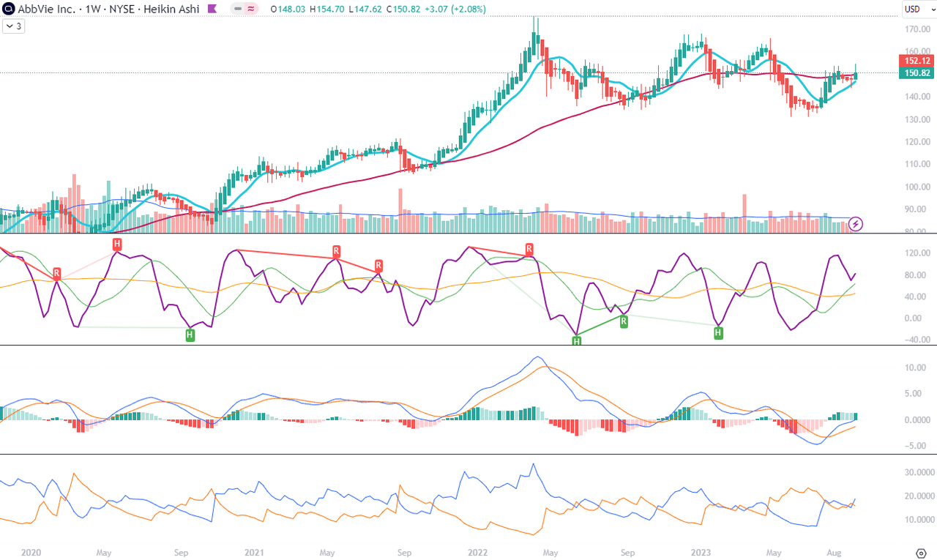The height and width of the screenshot is (560, 937).
Task: Open chart settings gear at bottom right
Action: (922, 553)
